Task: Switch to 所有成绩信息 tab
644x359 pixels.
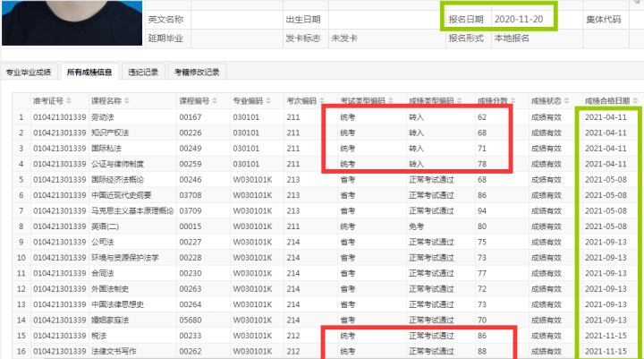Action: pyautogui.click(x=89, y=73)
